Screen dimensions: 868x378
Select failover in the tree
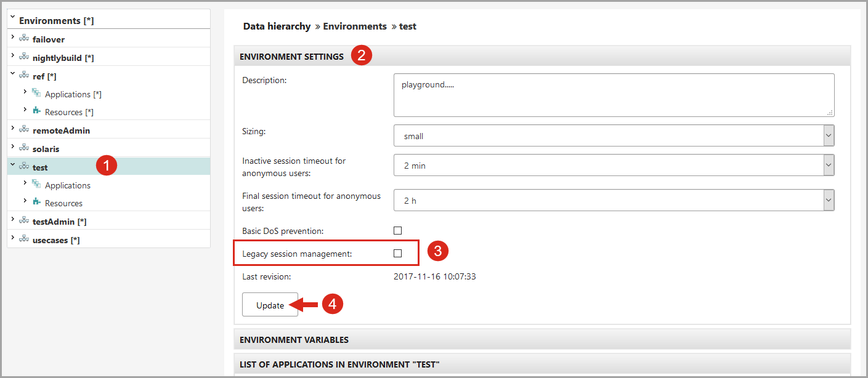pyautogui.click(x=49, y=39)
